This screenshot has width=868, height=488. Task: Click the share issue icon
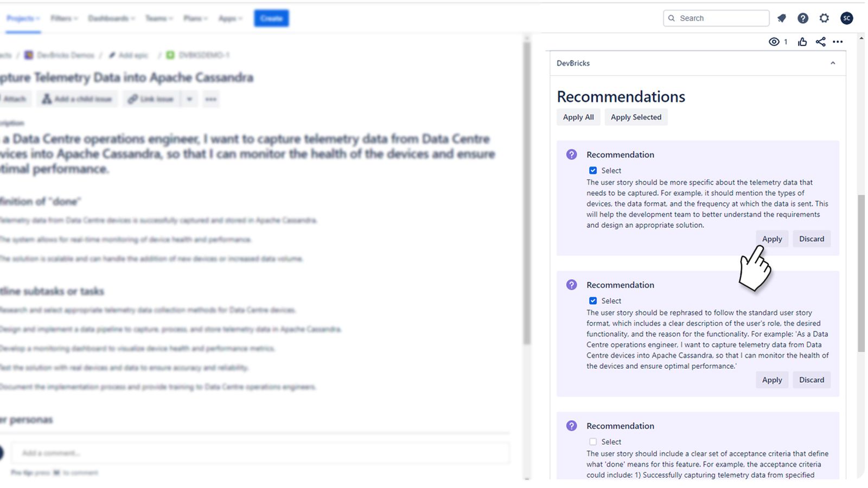821,42
